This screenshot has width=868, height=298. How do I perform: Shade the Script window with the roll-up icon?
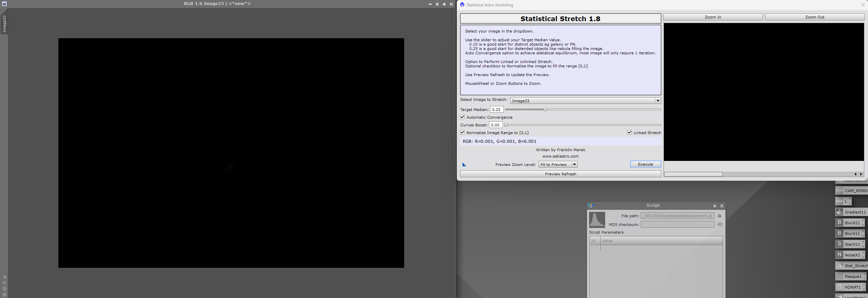[x=714, y=206]
